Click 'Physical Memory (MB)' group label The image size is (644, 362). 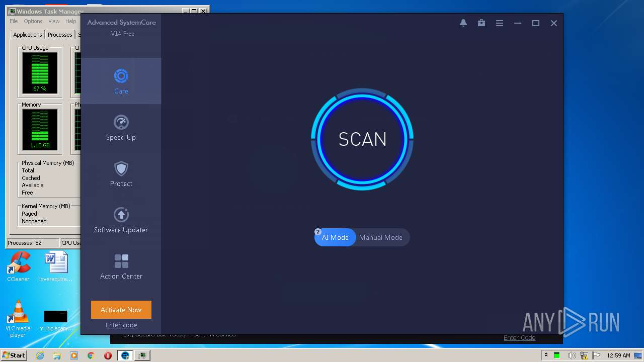(48, 163)
